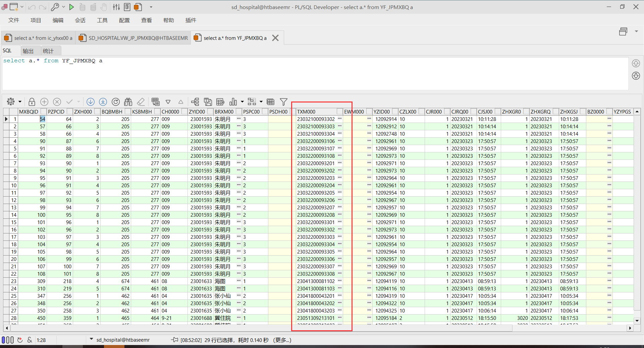
Task: Switch to the 统计 tab
Action: click(x=48, y=51)
